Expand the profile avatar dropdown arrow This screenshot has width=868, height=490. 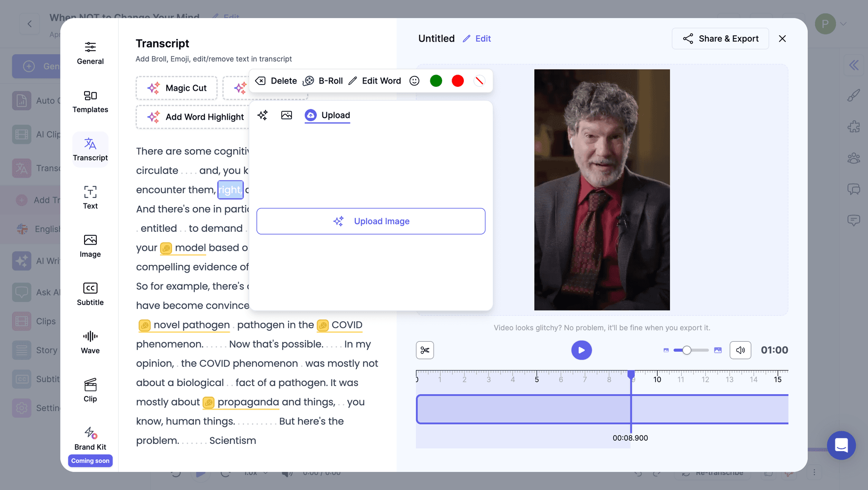(843, 24)
